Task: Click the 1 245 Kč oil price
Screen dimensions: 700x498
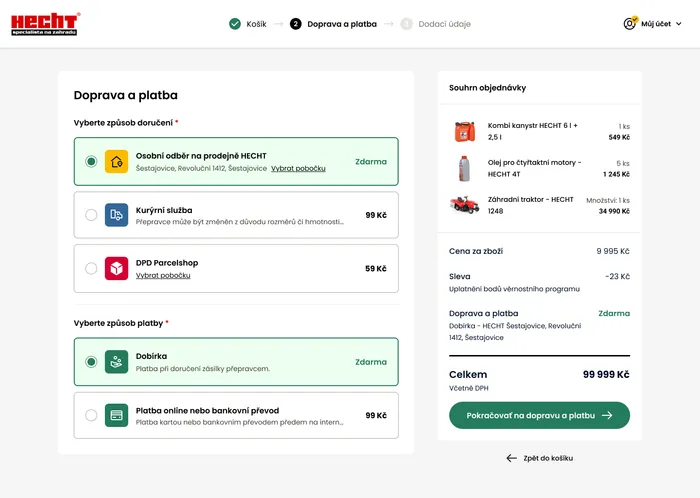Action: [616, 174]
